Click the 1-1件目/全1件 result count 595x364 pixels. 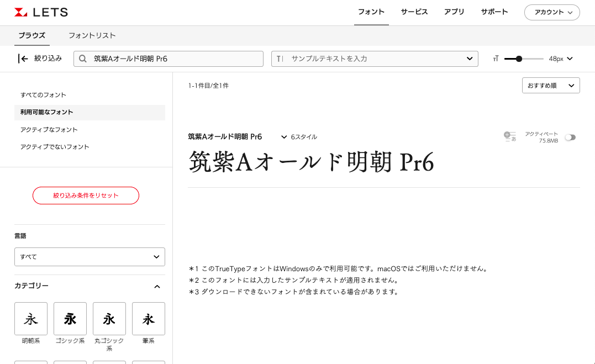click(x=208, y=86)
